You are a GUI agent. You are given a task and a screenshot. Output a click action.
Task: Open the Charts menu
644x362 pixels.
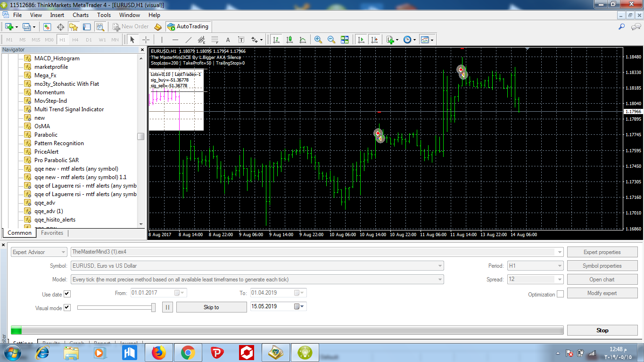[81, 15]
